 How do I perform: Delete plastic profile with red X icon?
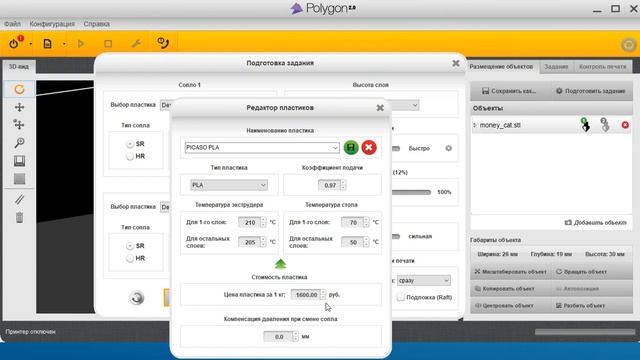tap(369, 147)
